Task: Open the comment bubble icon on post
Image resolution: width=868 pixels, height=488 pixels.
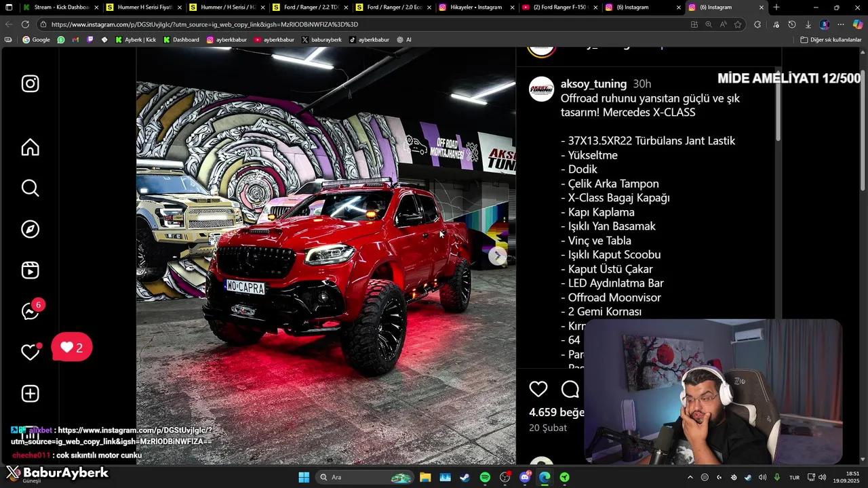Action: pos(570,389)
